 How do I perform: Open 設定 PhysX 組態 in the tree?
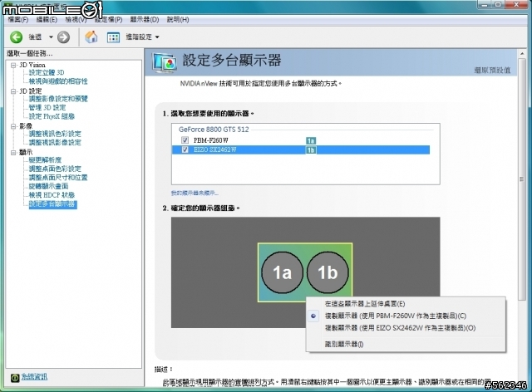tap(52, 116)
